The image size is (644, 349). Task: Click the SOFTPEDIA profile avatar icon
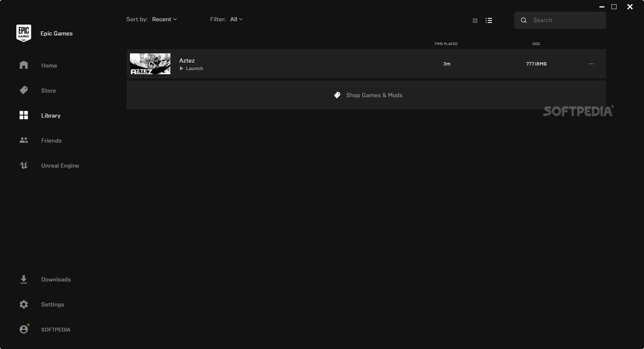coord(24,329)
